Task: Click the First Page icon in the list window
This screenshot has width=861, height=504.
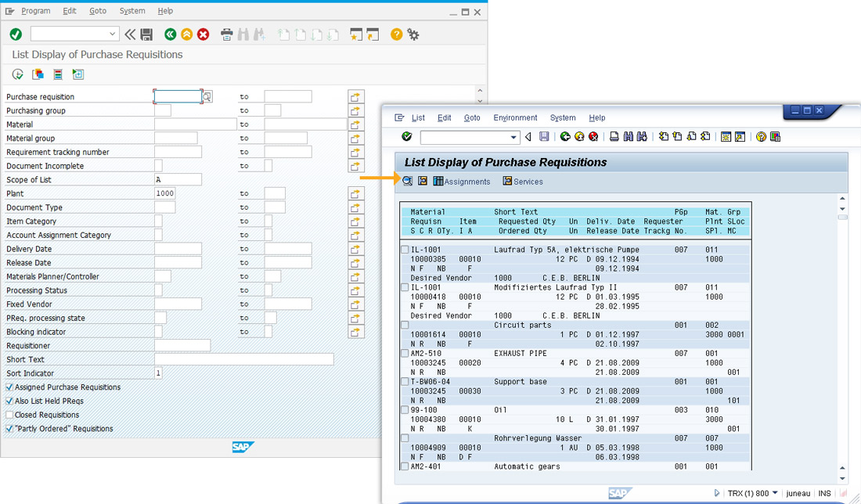Action: tap(664, 137)
